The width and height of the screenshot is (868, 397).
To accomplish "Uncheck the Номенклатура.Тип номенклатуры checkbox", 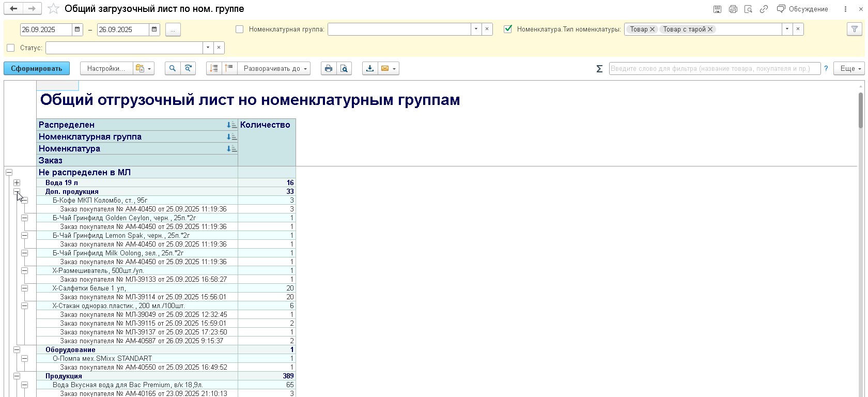I will (508, 29).
